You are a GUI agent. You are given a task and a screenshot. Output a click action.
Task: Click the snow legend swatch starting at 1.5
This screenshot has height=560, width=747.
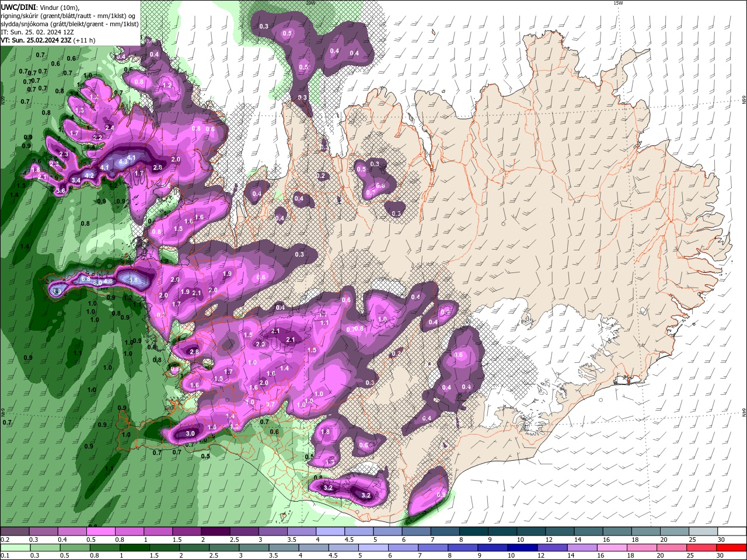[x=186, y=531]
